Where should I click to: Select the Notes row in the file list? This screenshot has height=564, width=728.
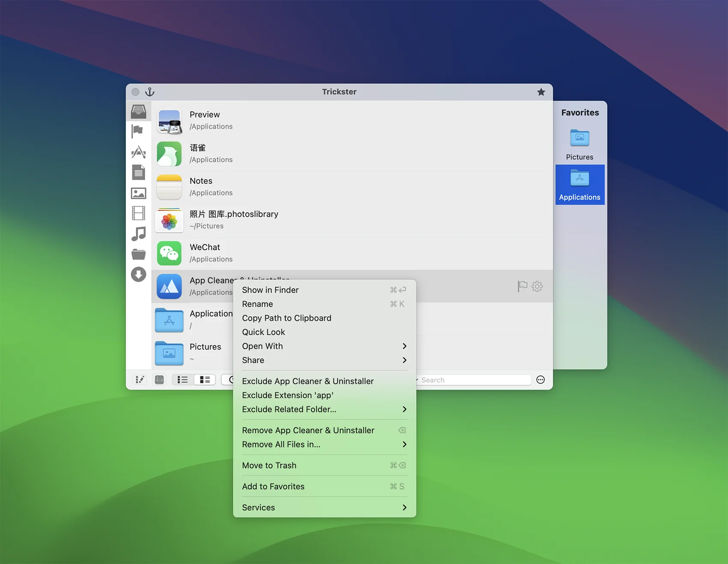(352, 187)
